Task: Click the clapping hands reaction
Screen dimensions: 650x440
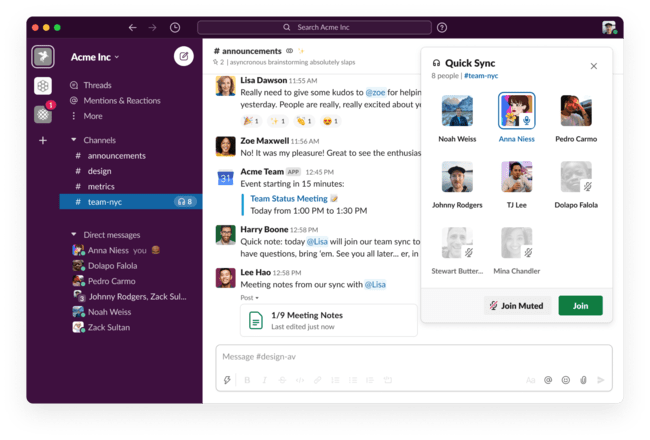Action: [x=304, y=121]
